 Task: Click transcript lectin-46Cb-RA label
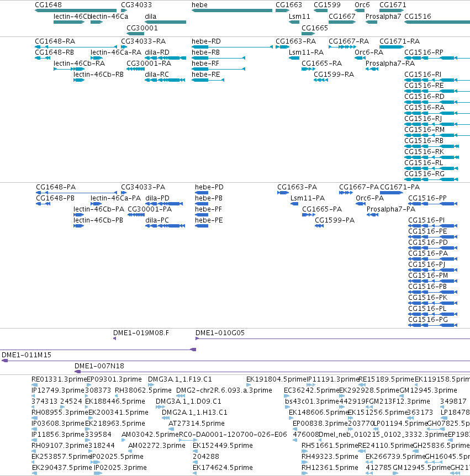[x=79, y=63]
